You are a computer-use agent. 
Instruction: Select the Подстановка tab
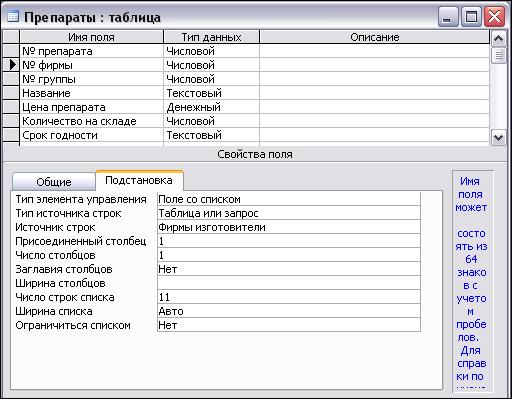139,180
